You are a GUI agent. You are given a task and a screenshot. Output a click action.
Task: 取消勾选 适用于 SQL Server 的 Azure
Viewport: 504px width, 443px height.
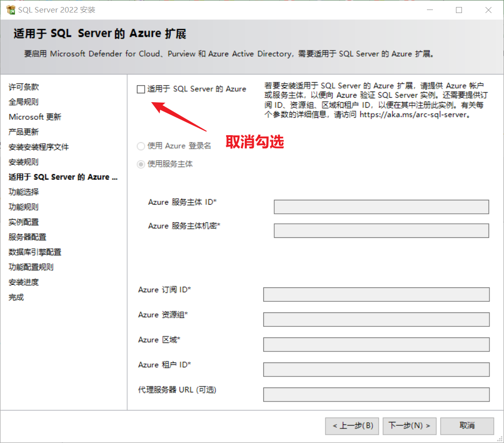[x=141, y=89]
